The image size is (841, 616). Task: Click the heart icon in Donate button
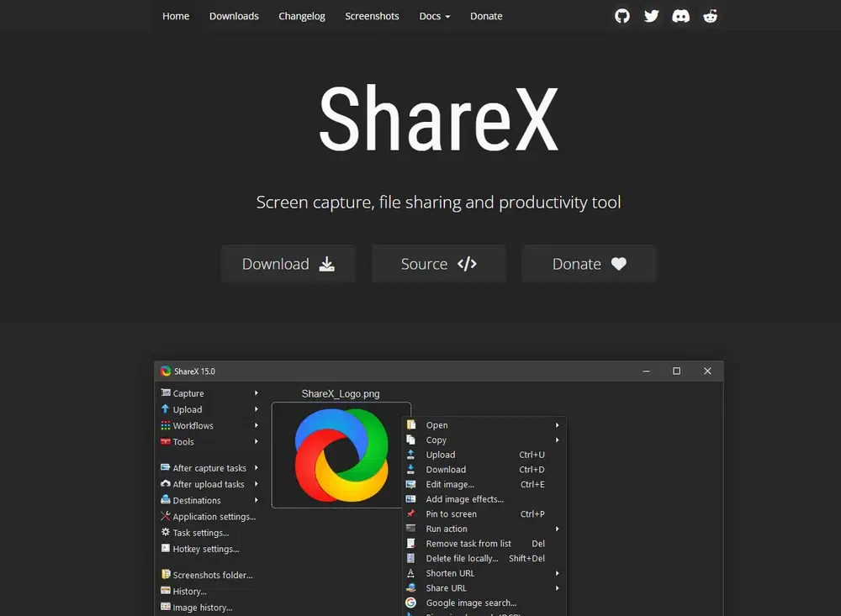click(x=619, y=264)
